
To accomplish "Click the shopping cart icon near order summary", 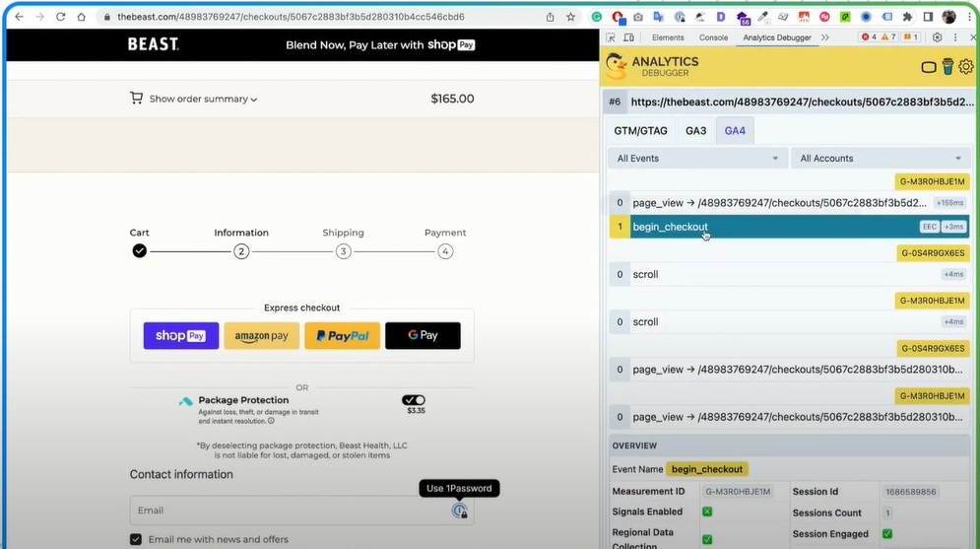I will coord(136,98).
